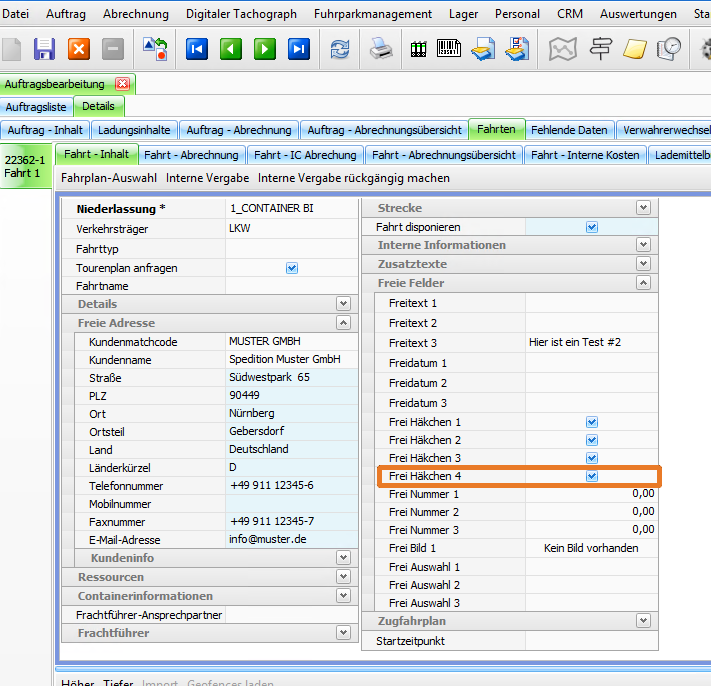Jump to first record with blue arrow
711x686 pixels.
click(197, 49)
